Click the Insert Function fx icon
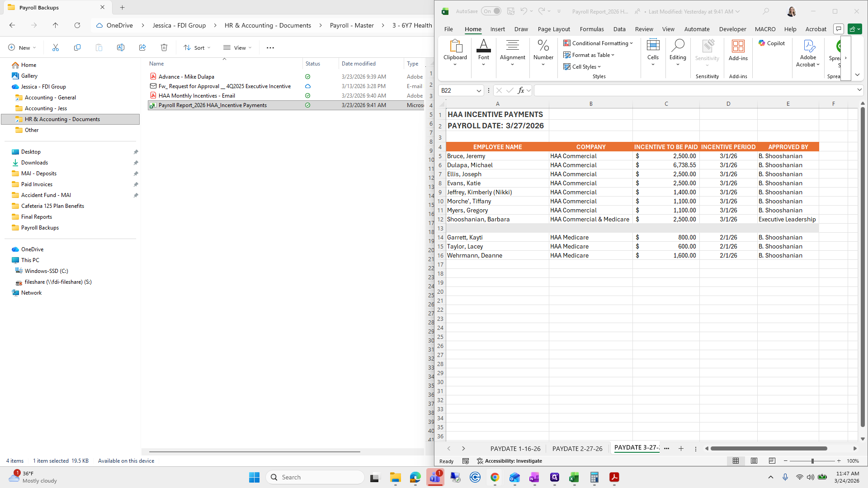 (x=521, y=90)
